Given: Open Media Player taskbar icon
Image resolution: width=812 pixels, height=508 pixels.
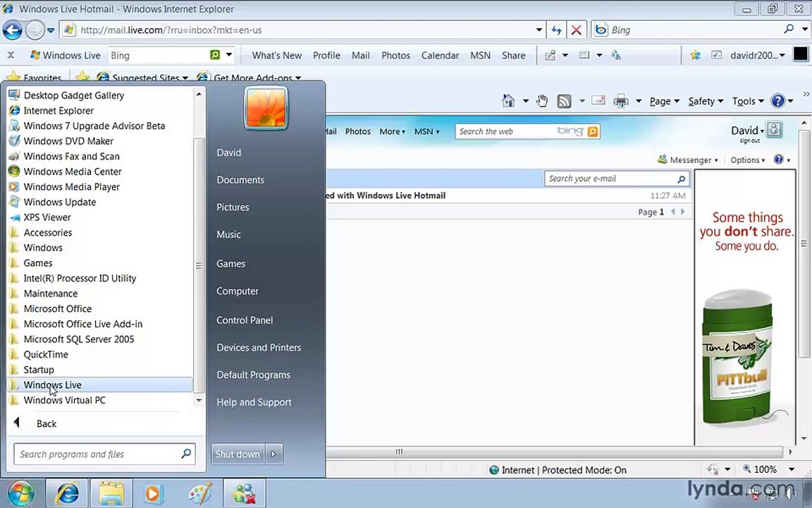Looking at the screenshot, I should pos(153,493).
